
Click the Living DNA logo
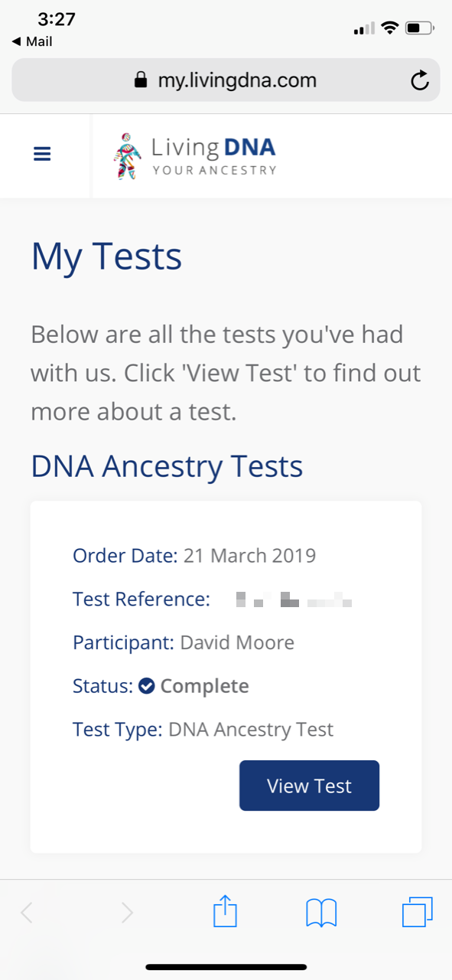pyautogui.click(x=195, y=155)
